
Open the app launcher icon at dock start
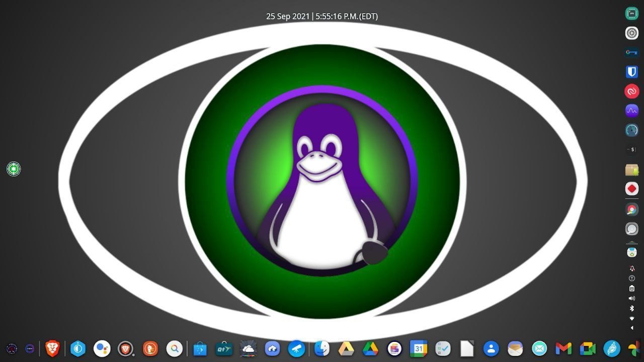point(12,348)
